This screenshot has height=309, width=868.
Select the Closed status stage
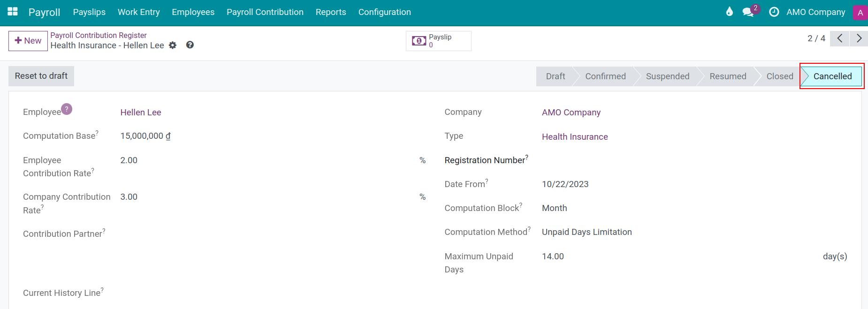[780, 76]
